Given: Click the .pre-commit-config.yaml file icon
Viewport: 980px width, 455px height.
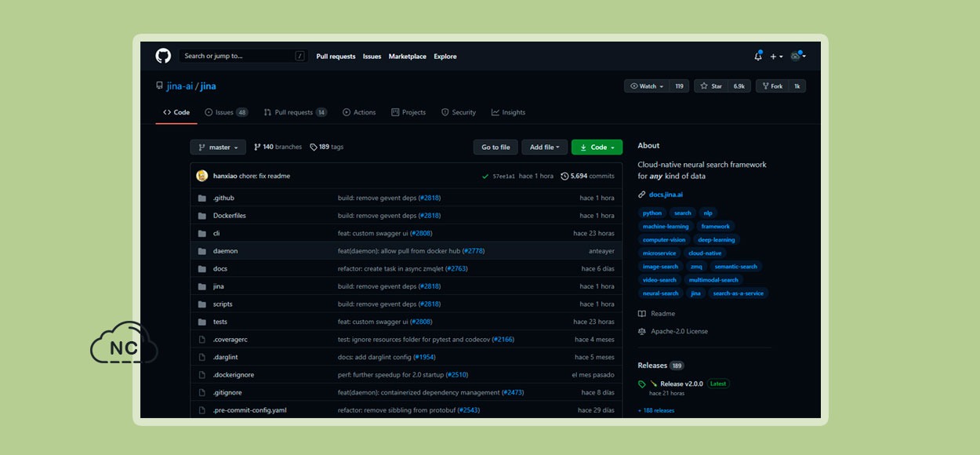Looking at the screenshot, I should click(x=202, y=410).
